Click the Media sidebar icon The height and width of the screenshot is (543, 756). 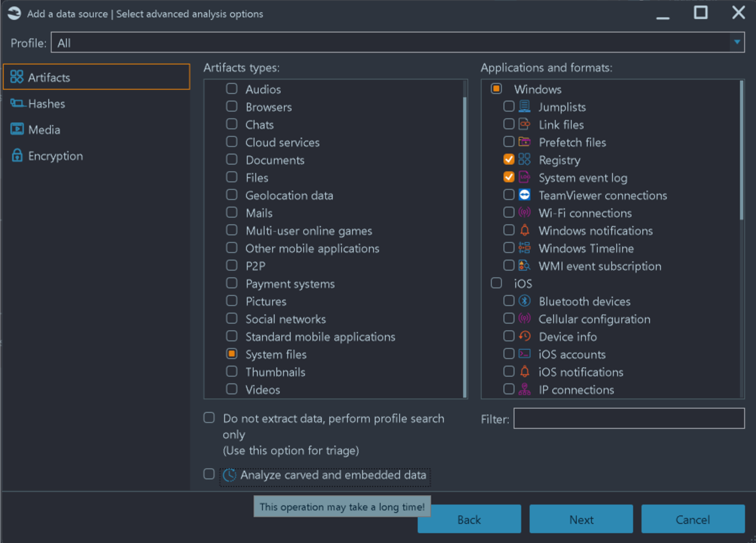17,129
